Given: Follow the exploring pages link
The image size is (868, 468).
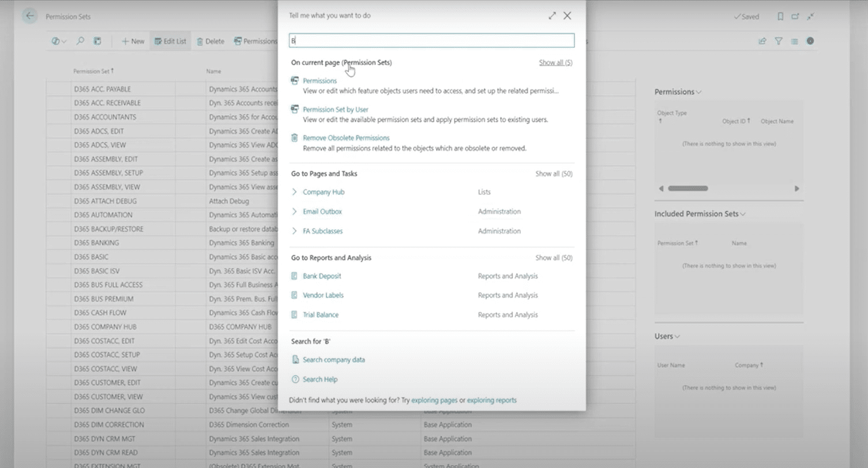Looking at the screenshot, I should coord(434,400).
